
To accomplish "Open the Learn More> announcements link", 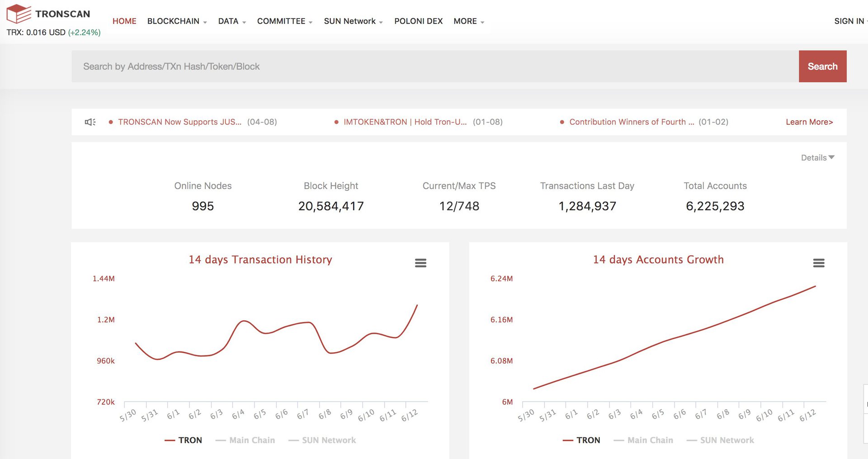I will [809, 122].
